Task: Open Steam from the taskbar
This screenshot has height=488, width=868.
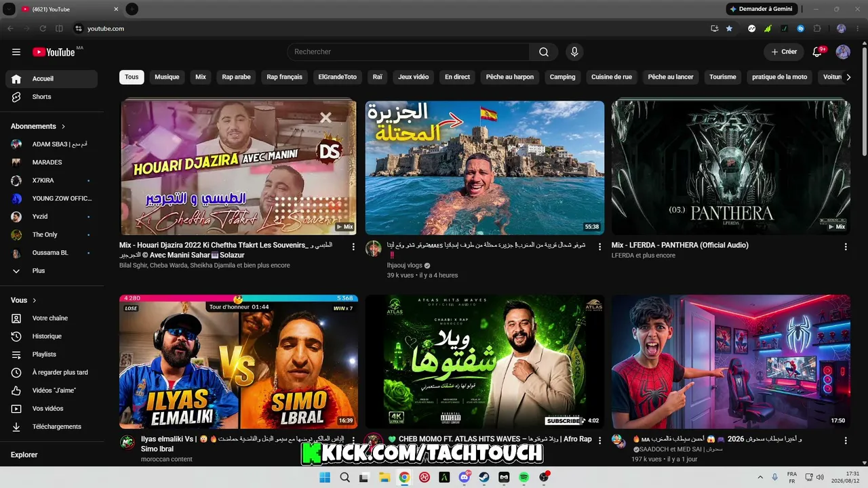Action: (x=484, y=477)
